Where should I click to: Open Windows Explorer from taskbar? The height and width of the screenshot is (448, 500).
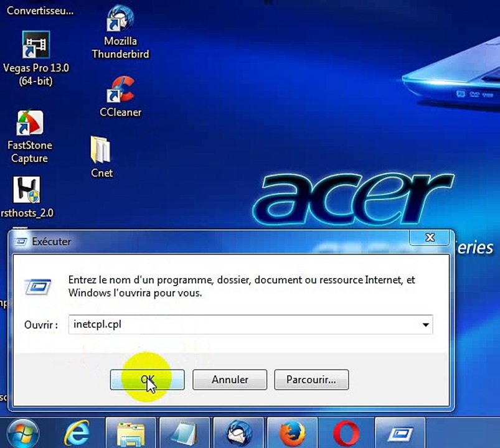click(131, 432)
